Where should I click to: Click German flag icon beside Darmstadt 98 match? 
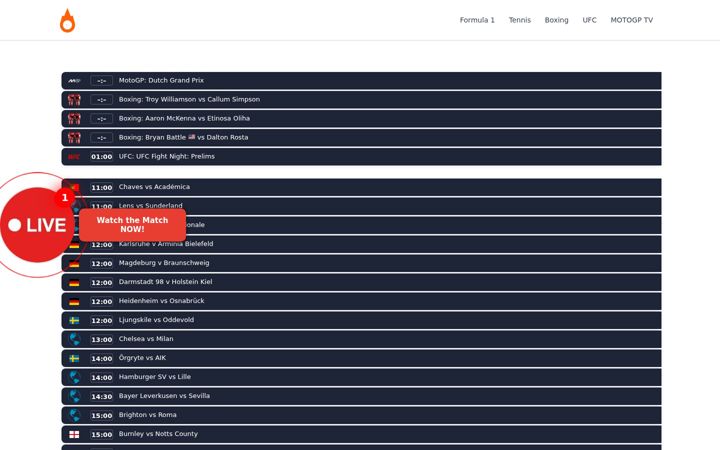[74, 282]
